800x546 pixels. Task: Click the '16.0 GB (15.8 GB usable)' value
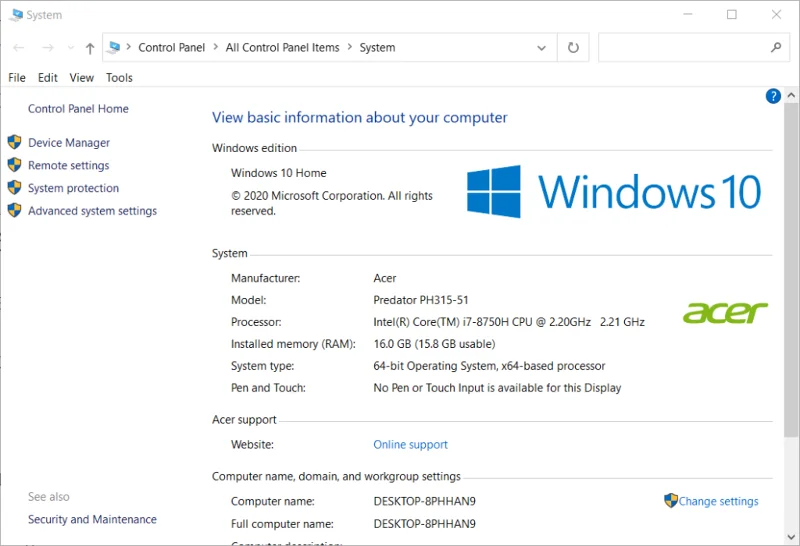(434, 344)
